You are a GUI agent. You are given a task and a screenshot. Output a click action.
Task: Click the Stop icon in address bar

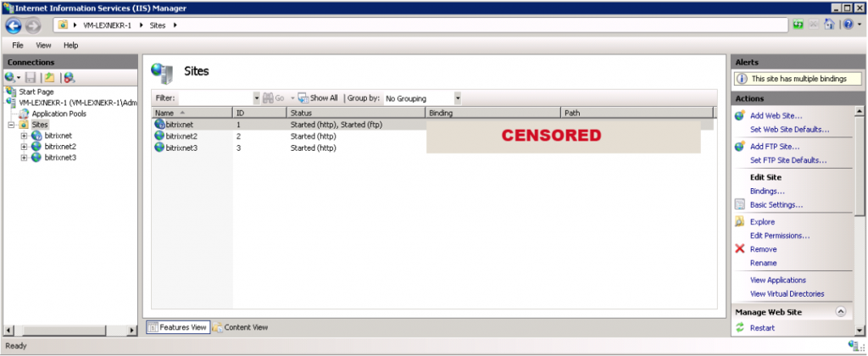(813, 25)
